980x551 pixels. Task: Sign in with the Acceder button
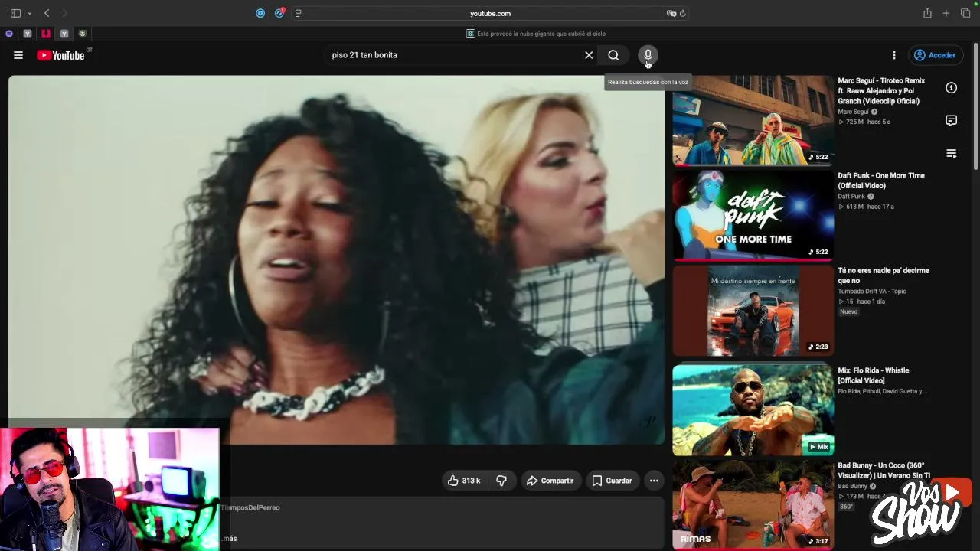[935, 55]
